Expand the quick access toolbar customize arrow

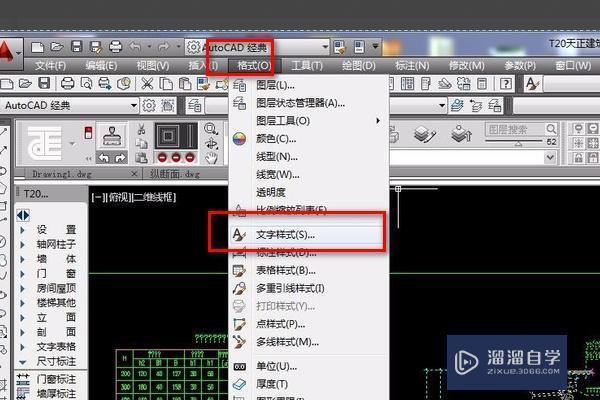pyautogui.click(x=376, y=47)
